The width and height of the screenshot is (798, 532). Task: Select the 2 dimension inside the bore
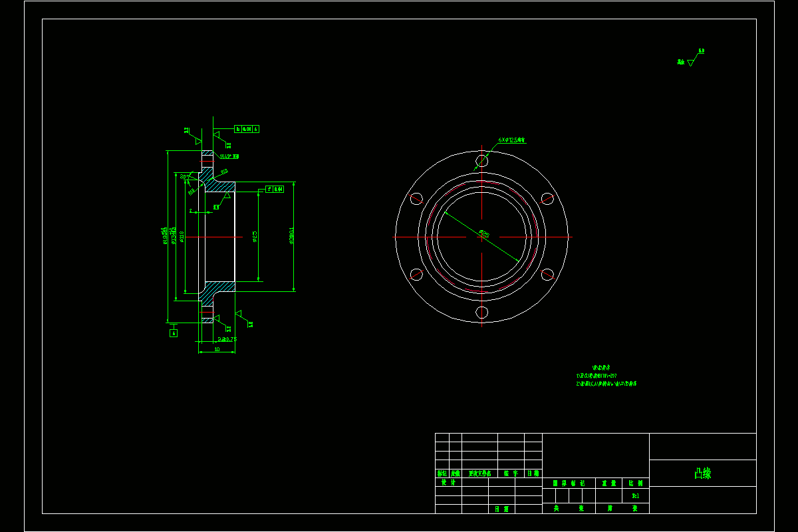(x=191, y=211)
